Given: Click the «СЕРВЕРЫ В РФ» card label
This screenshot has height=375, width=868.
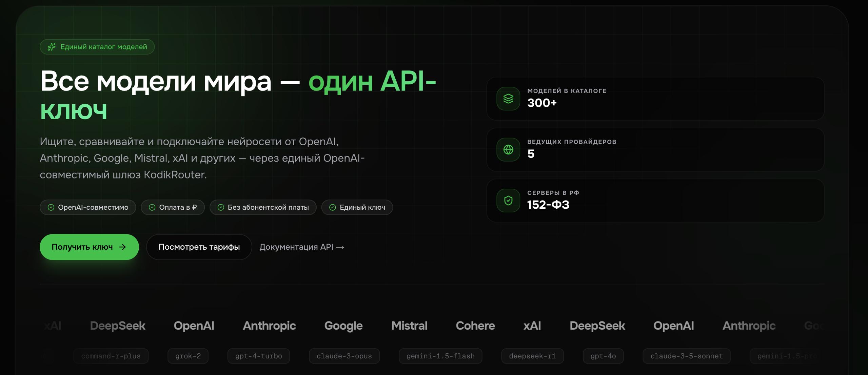Looking at the screenshot, I should [x=553, y=193].
